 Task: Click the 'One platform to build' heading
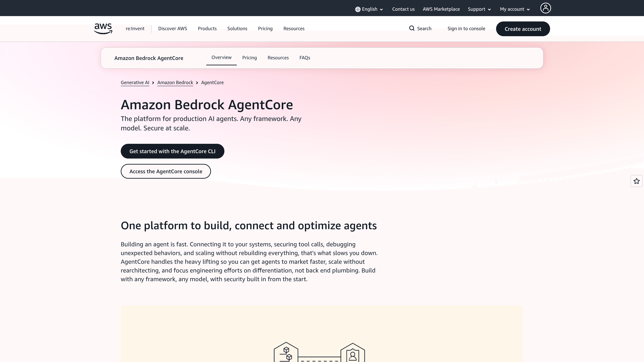pos(249,226)
